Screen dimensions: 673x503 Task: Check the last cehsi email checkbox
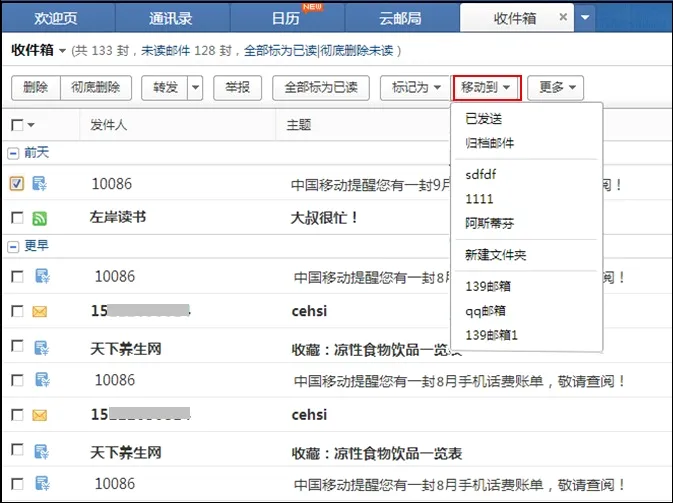click(17, 415)
